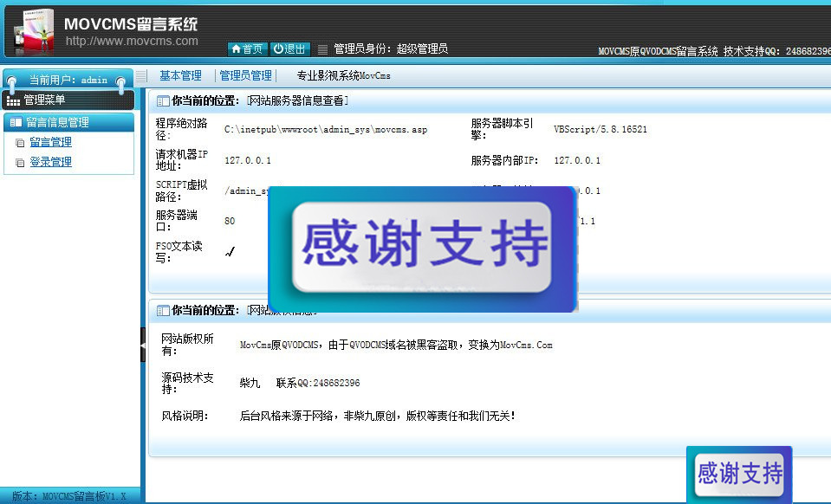Viewport: 831px width, 504px height.
Task: Select the 后台风格来源于网络 description text
Action: (377, 417)
